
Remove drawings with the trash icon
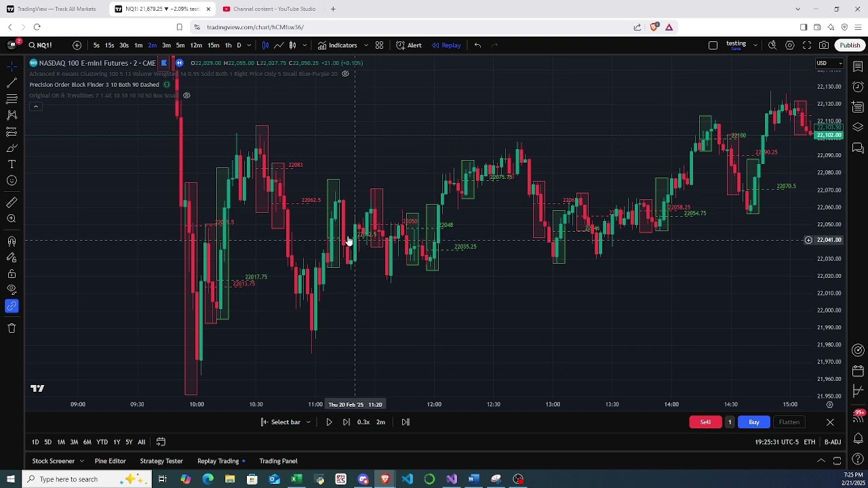pos(12,328)
